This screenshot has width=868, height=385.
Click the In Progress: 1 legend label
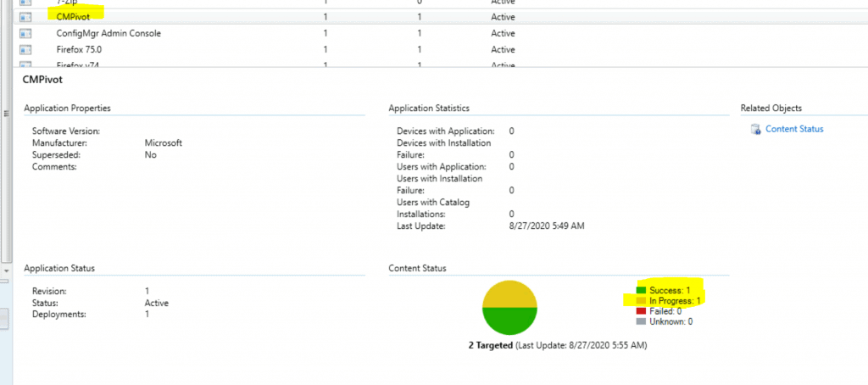click(676, 301)
